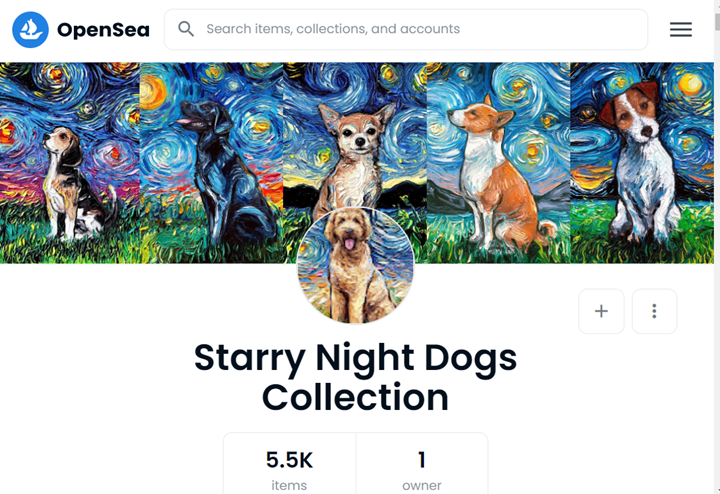Click the 'items' label in stats
The width and height of the screenshot is (720, 494).
[289, 485]
